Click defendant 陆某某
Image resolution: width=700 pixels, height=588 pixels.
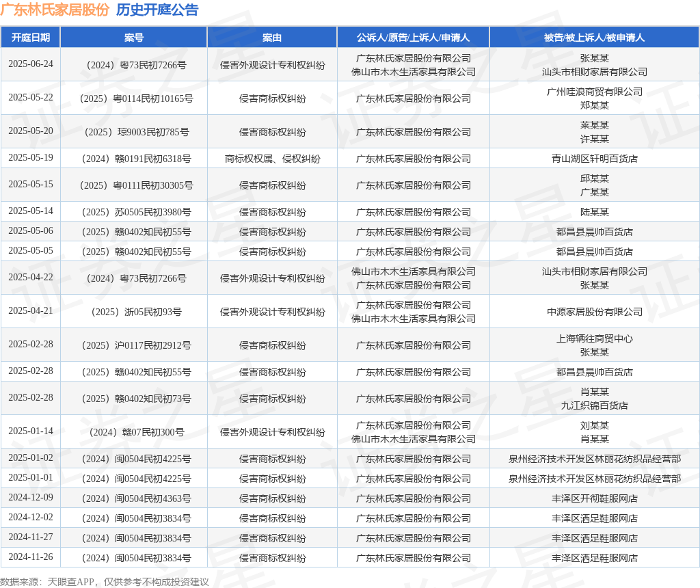tap(595, 212)
